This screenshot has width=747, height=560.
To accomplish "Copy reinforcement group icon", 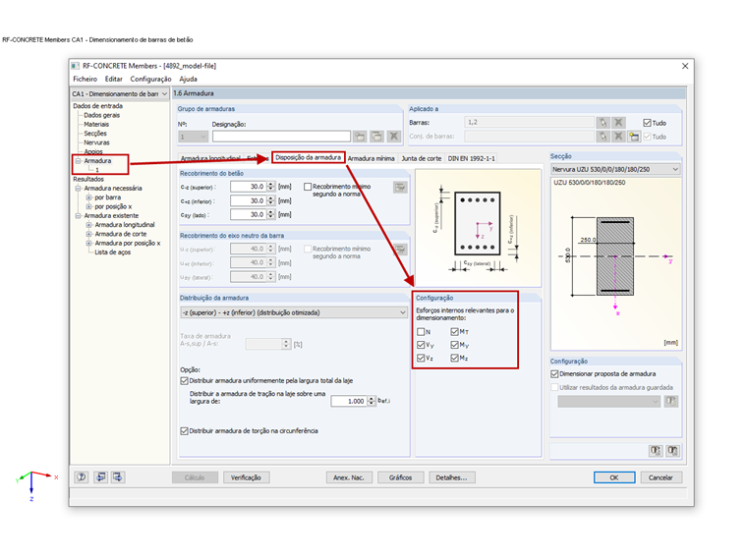I will (x=376, y=137).
